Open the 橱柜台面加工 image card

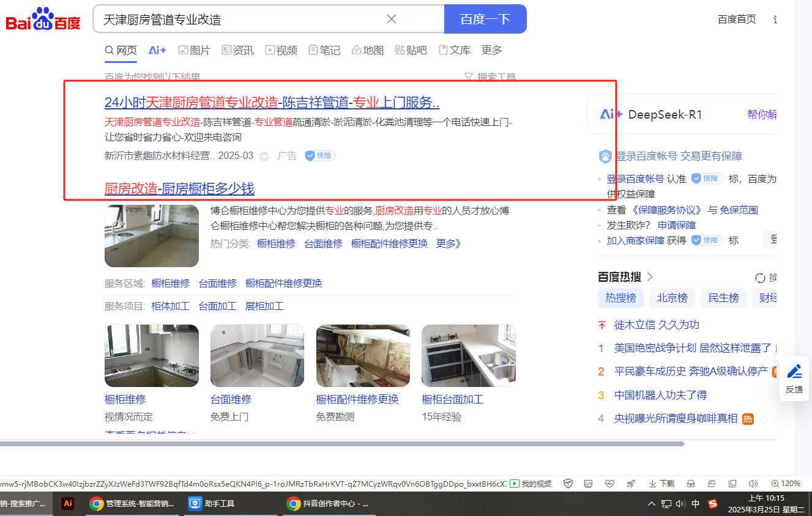(x=469, y=355)
